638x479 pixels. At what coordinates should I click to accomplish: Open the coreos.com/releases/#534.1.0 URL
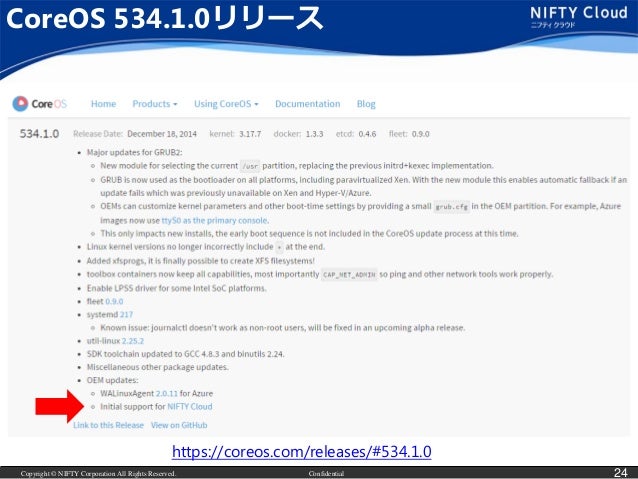[x=302, y=452]
